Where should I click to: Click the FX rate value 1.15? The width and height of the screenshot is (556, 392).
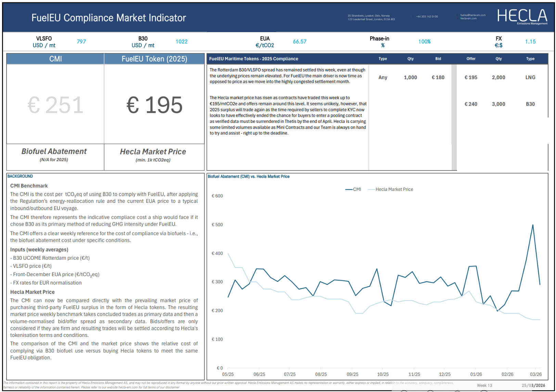[x=530, y=41]
